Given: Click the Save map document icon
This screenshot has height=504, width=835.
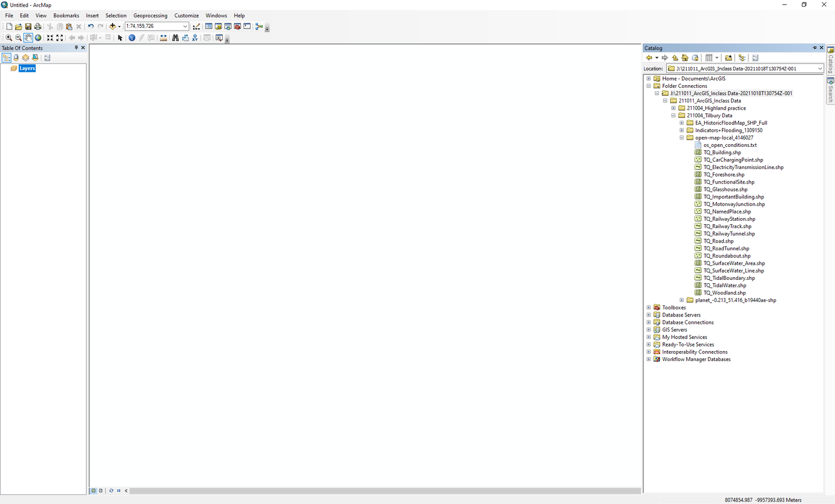Looking at the screenshot, I should 28,26.
